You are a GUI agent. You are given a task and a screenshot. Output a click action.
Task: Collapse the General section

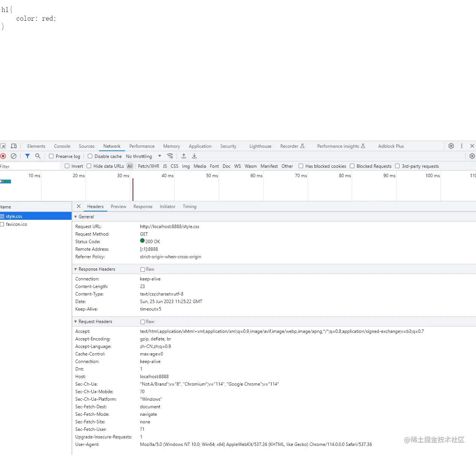[76, 217]
